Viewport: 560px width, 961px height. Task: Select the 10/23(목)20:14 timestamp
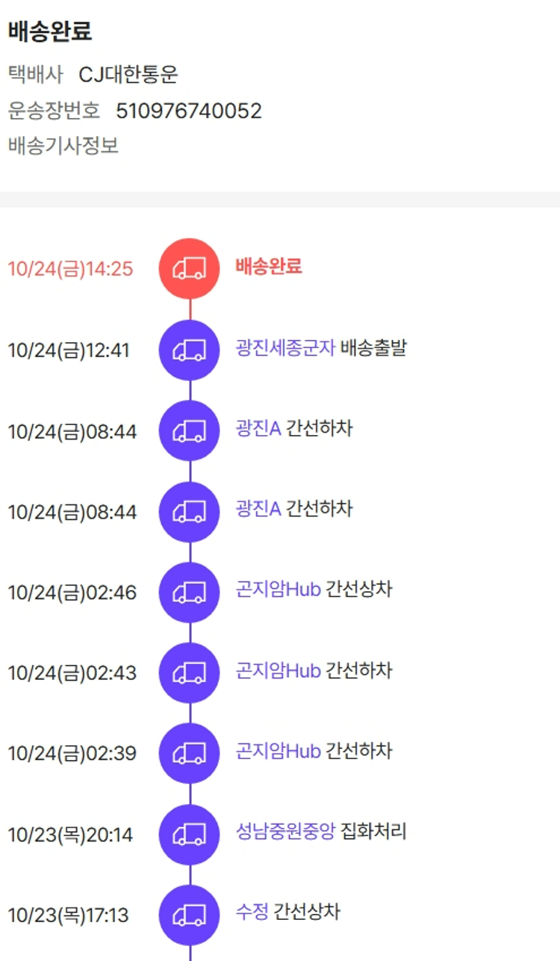pos(70,835)
